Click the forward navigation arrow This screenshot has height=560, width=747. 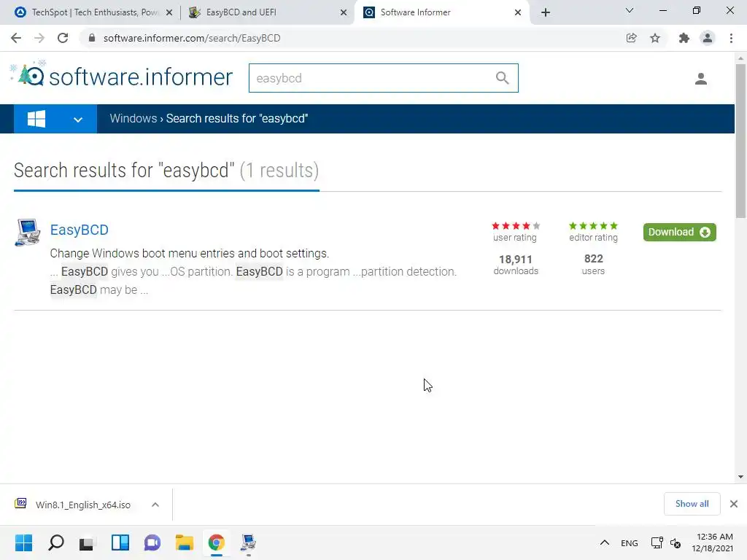pyautogui.click(x=39, y=38)
